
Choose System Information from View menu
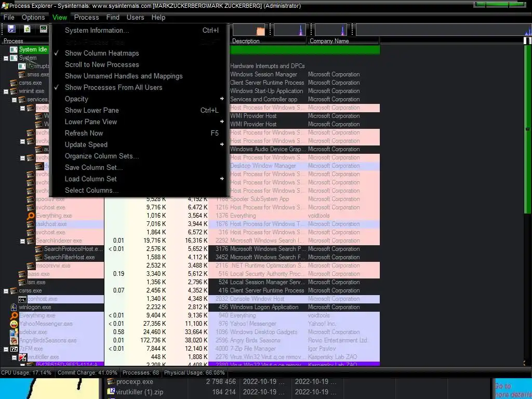[x=138, y=31]
